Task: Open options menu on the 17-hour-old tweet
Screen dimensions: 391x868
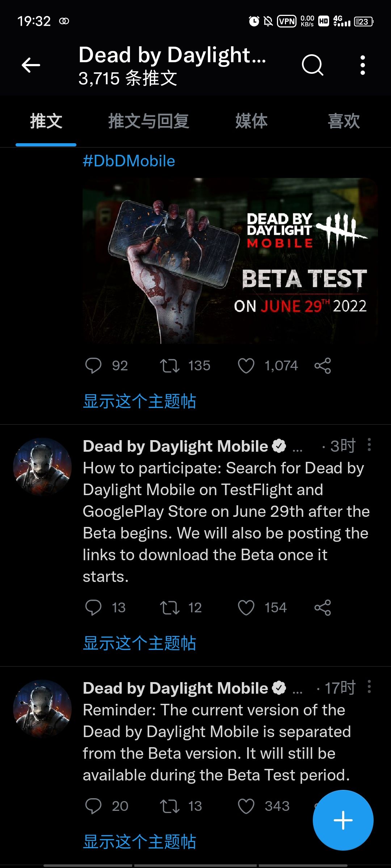Action: pos(369,687)
